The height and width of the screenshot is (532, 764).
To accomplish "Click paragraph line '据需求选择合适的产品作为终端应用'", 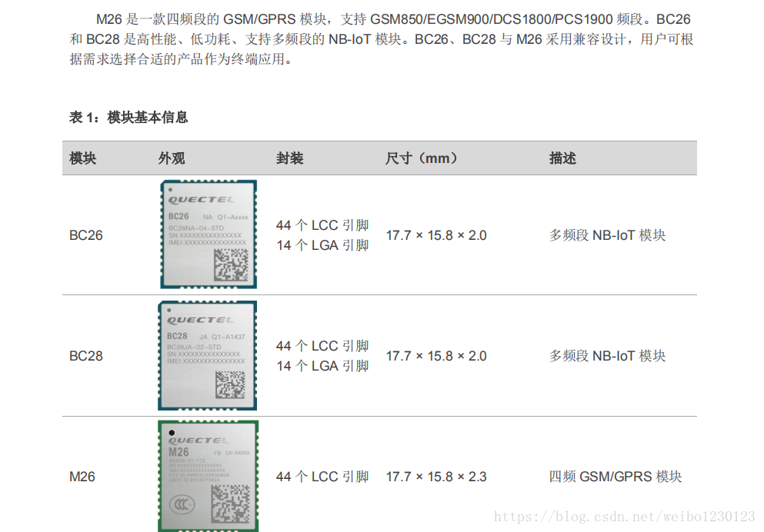I will (181, 59).
